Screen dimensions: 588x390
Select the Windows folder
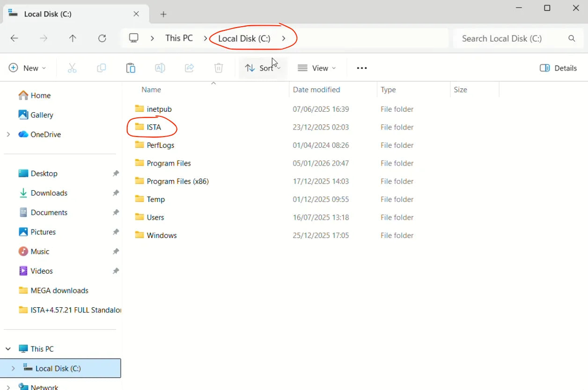156,235
